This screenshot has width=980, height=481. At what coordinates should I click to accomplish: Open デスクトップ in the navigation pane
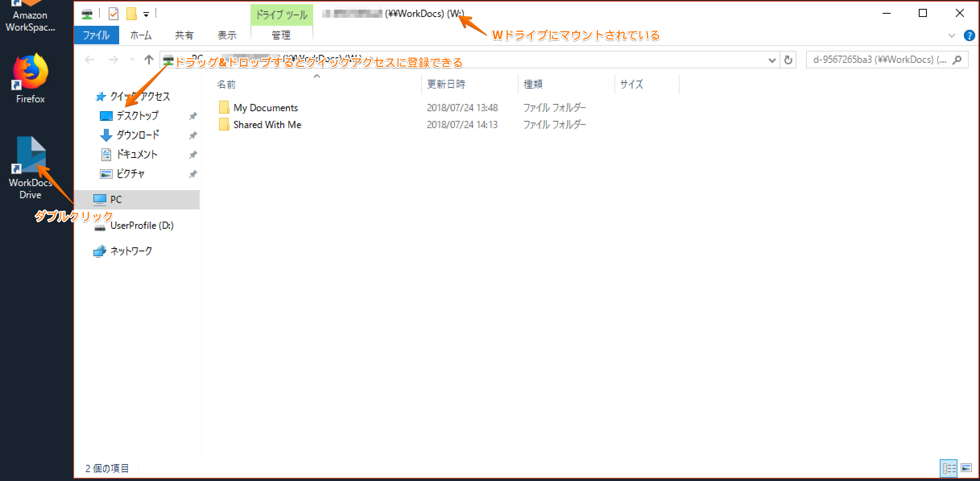click(x=137, y=116)
